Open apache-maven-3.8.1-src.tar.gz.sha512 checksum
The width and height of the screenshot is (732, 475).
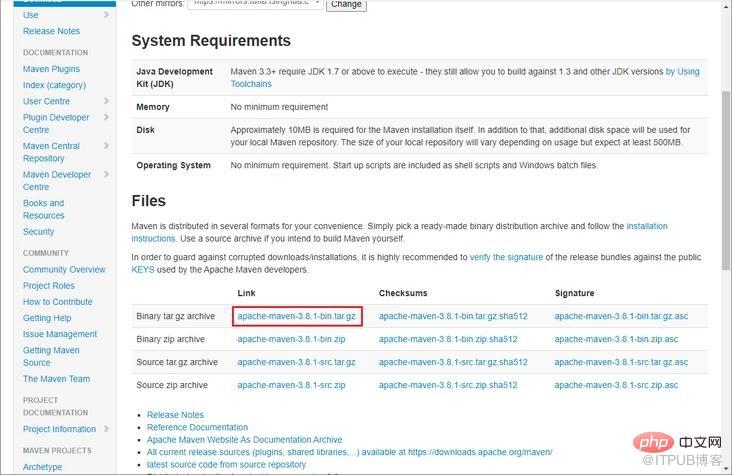click(453, 362)
